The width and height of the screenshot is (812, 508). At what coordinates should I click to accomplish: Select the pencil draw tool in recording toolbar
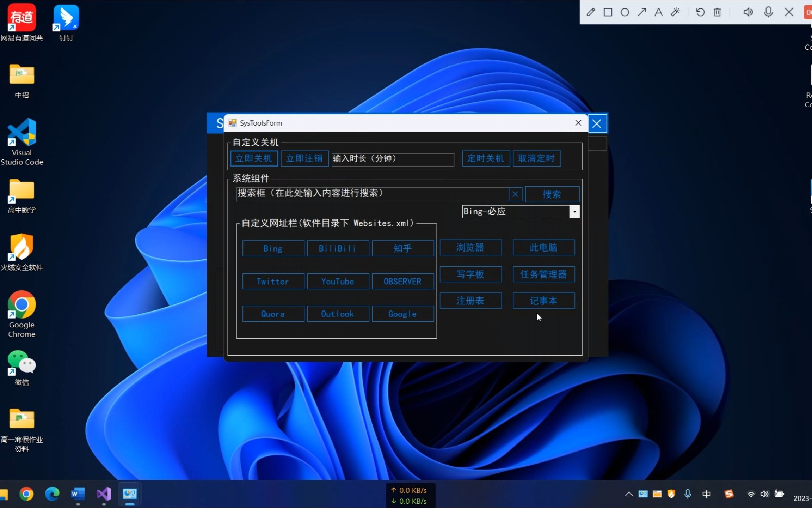pos(591,12)
